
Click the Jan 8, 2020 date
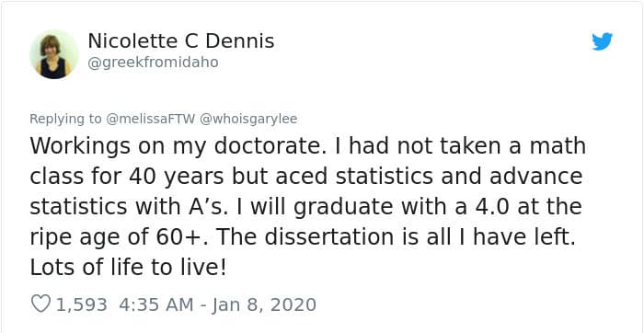[x=264, y=304]
